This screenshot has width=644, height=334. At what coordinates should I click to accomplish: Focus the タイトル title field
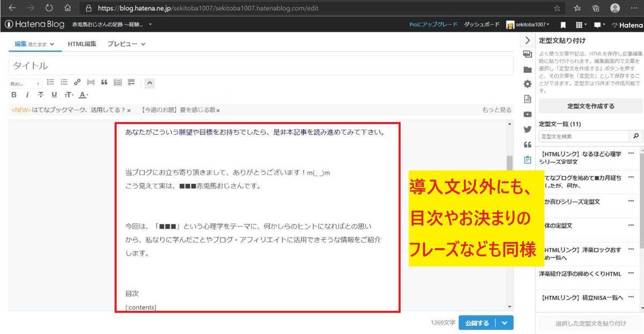261,66
